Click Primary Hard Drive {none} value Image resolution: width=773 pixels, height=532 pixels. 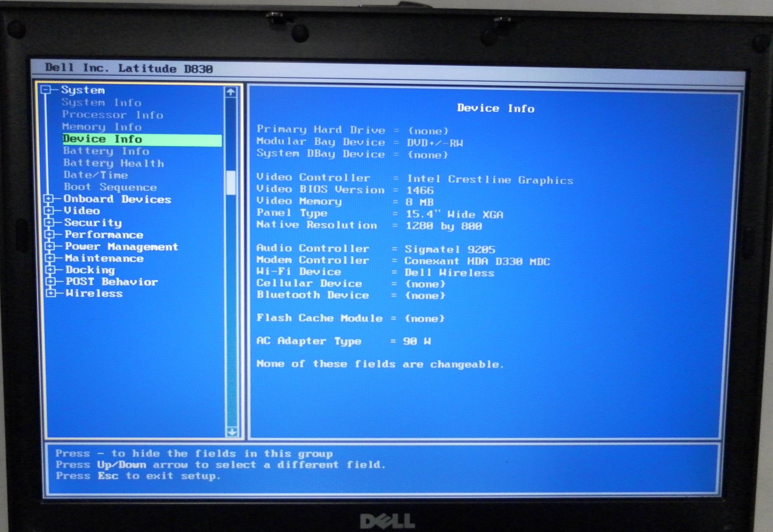[429, 131]
